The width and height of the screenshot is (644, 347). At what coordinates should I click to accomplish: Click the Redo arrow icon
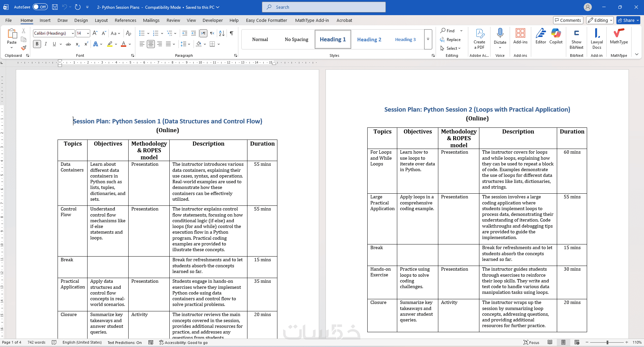78,7
